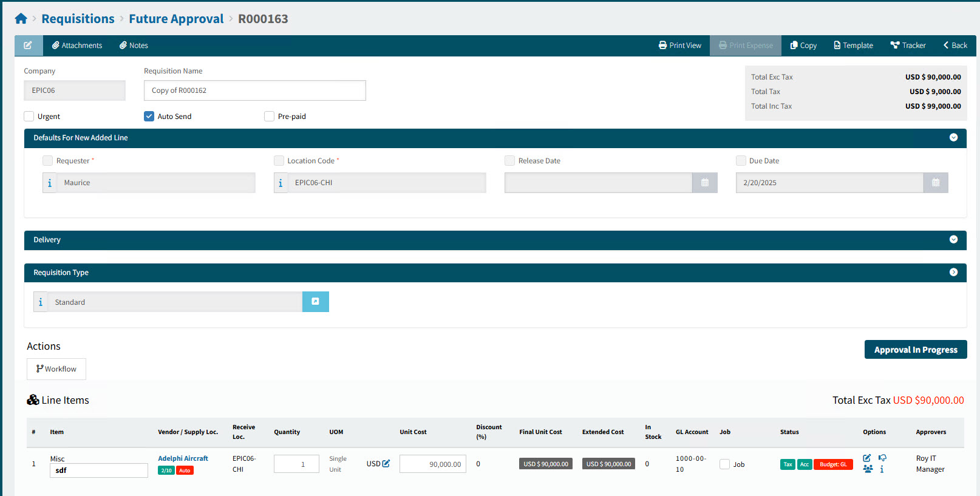
Task: Open the Attachments tab
Action: pos(77,46)
